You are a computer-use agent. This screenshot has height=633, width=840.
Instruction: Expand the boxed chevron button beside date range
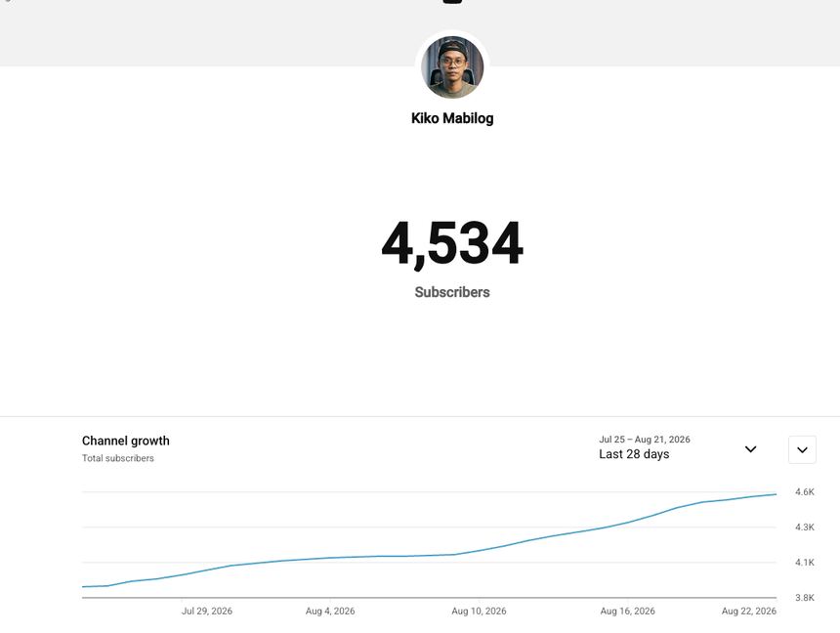point(802,449)
